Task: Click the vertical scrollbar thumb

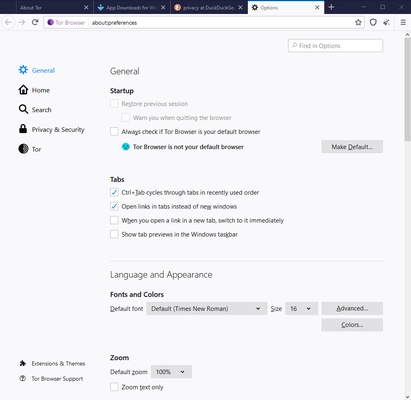Action: click(407, 89)
